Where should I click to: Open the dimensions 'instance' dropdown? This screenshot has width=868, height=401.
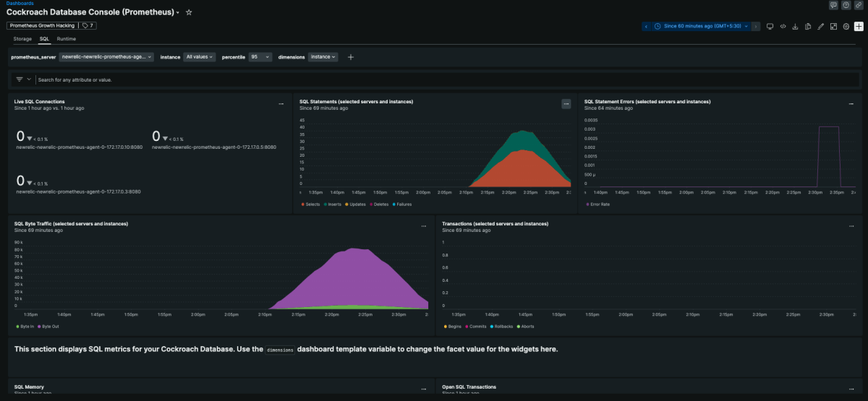pos(323,56)
